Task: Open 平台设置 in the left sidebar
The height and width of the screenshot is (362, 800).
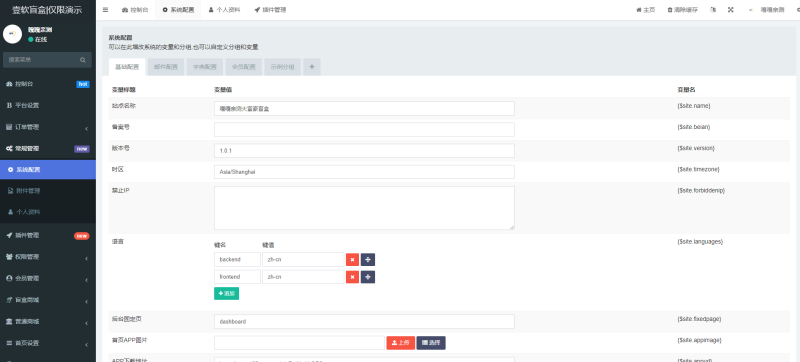Action: (x=48, y=106)
